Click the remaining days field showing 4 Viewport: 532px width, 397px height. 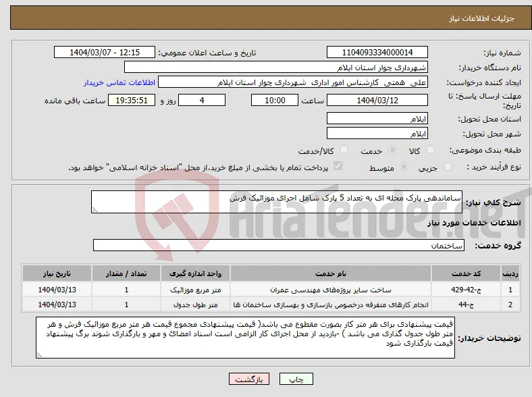(x=202, y=100)
